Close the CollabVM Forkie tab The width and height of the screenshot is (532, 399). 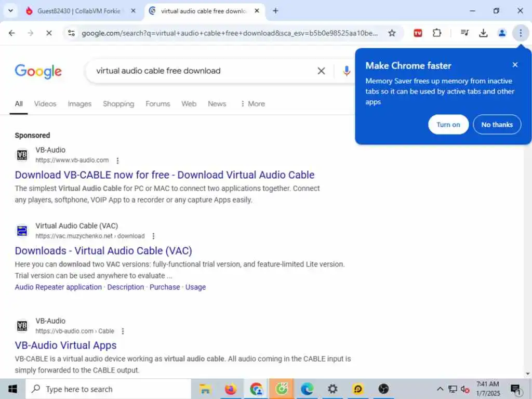tap(134, 11)
